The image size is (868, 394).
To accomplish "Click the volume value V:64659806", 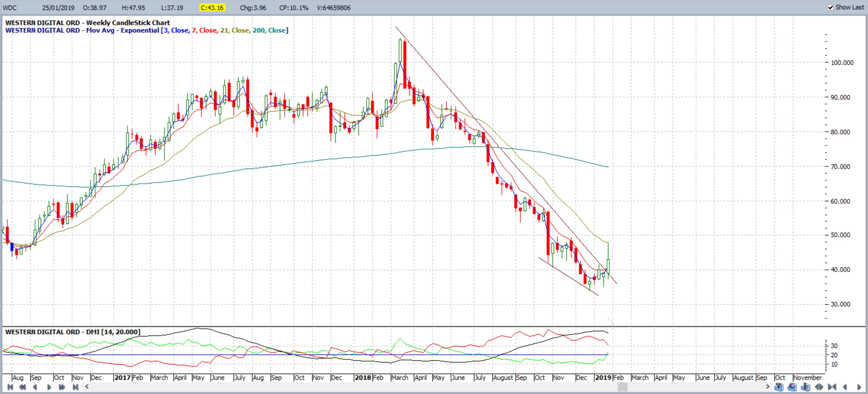I will click(x=333, y=8).
